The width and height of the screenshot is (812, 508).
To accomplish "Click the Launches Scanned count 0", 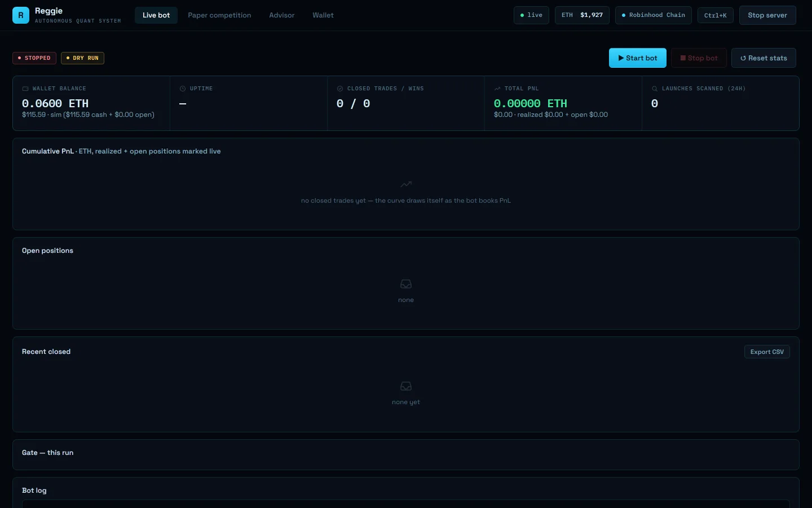I will point(655,103).
